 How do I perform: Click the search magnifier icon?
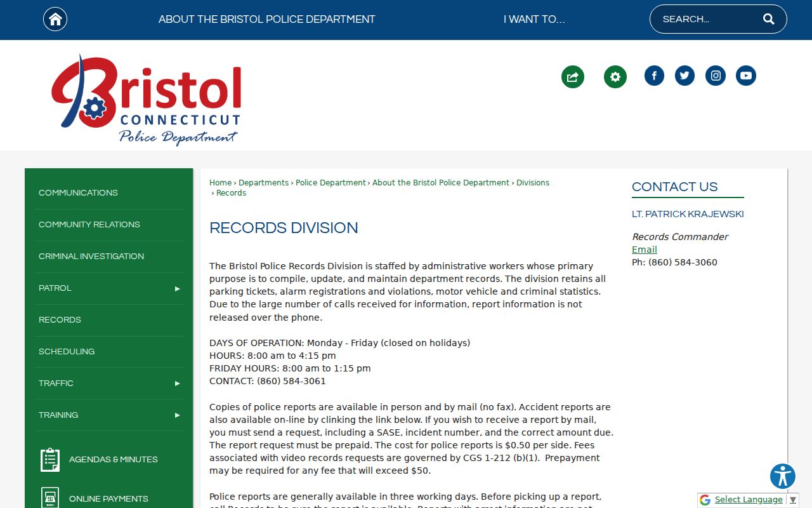point(769,19)
